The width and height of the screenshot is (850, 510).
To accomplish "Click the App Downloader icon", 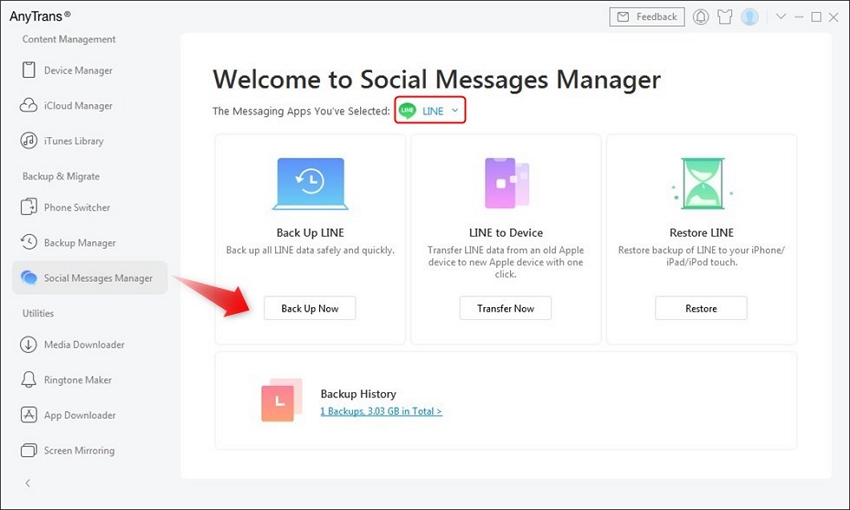I will [29, 415].
